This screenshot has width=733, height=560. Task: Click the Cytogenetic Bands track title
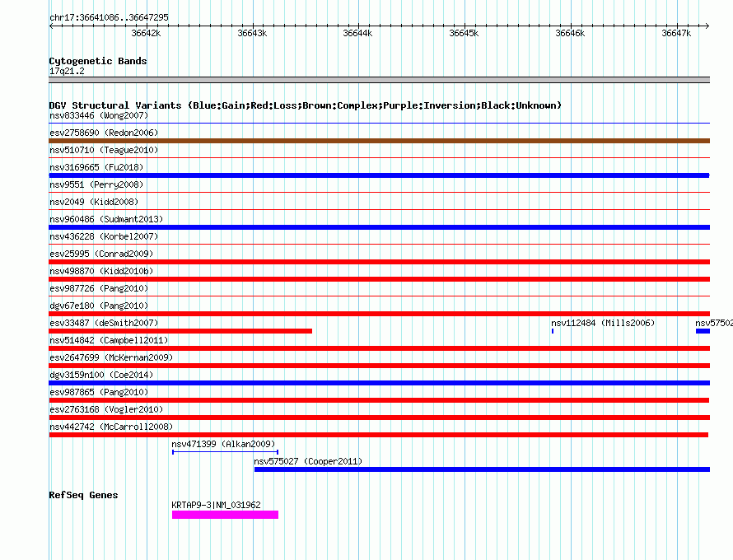click(x=98, y=61)
